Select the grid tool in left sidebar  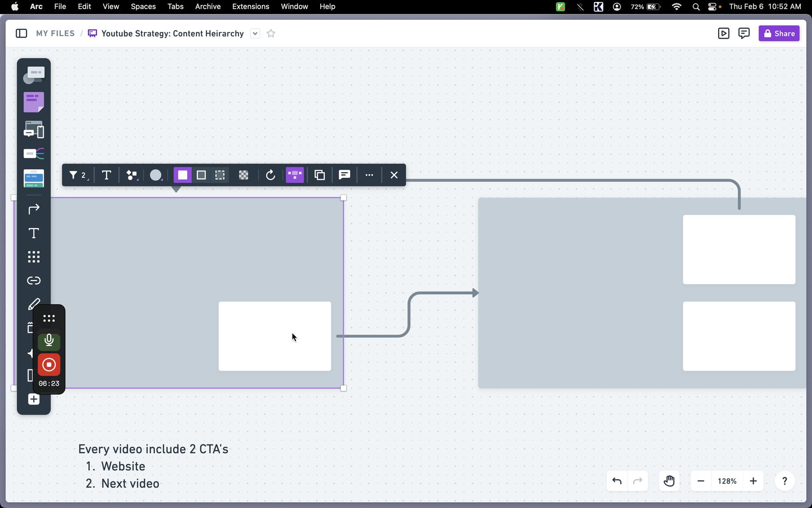(x=34, y=257)
